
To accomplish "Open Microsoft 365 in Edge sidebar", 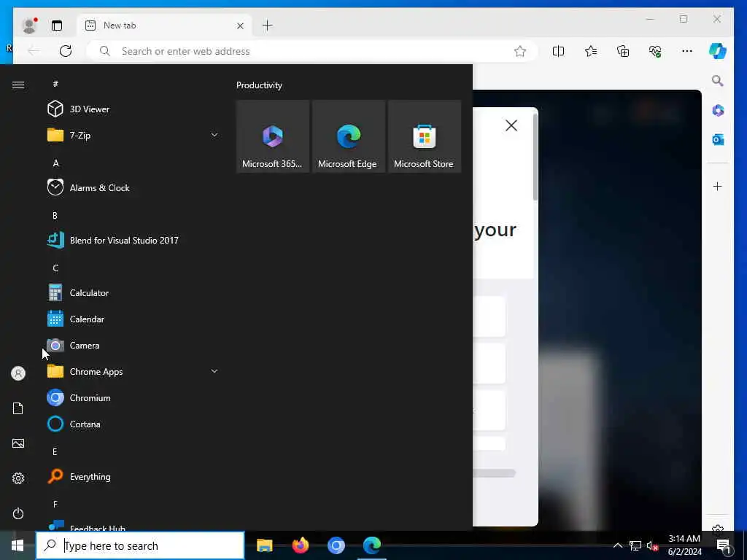I will pos(718,111).
